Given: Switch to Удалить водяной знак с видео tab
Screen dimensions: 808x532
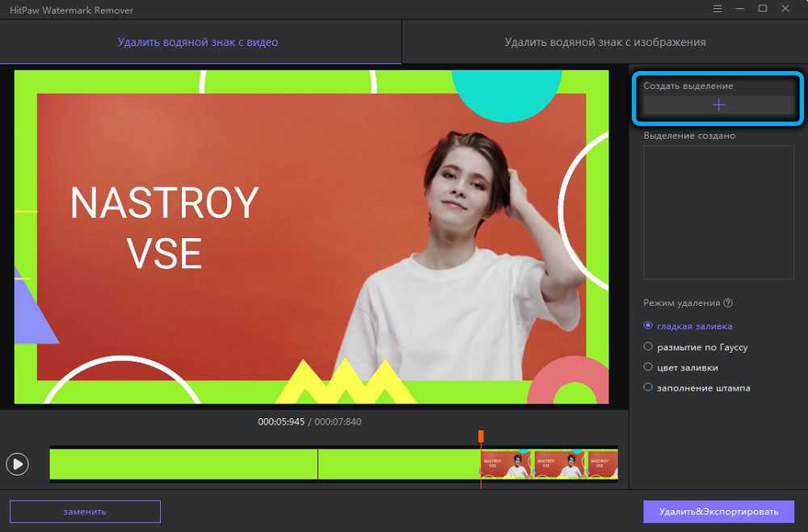Looking at the screenshot, I should (198, 42).
